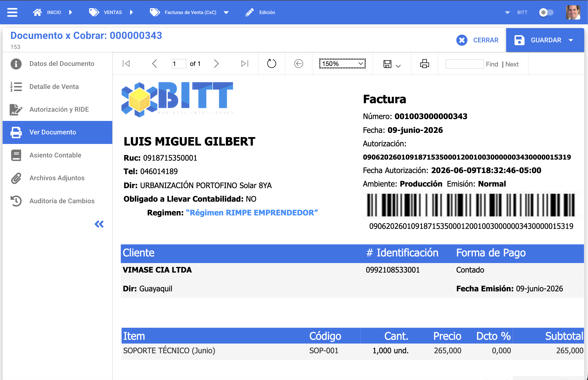This screenshot has height=380, width=588.
Task: Switch to the Detalle de Venta tab
Action: point(57,87)
